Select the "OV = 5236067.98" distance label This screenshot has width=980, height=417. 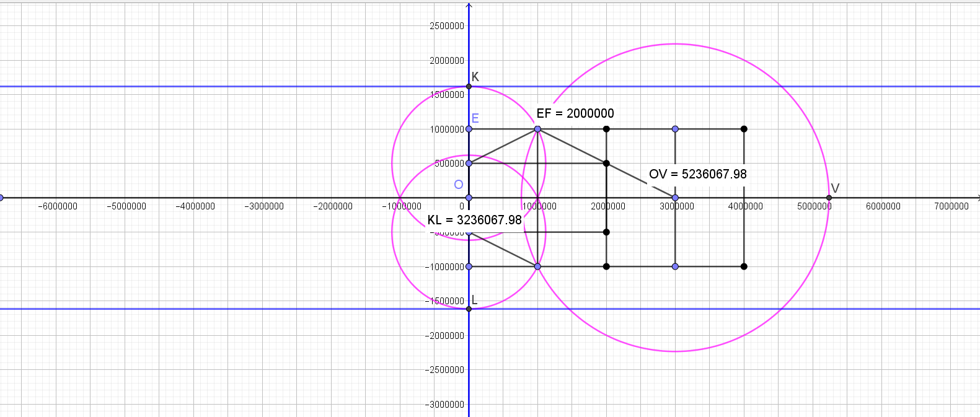click(x=697, y=174)
